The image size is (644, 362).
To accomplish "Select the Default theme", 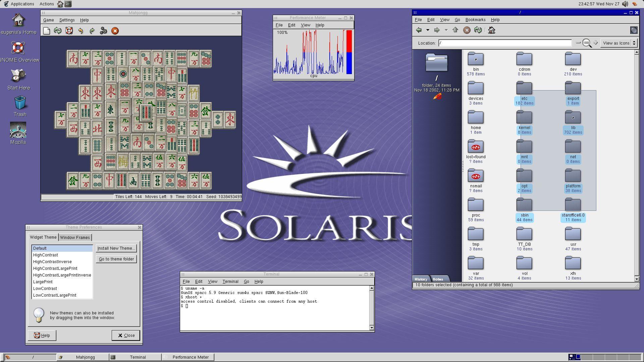I will coord(62,248).
